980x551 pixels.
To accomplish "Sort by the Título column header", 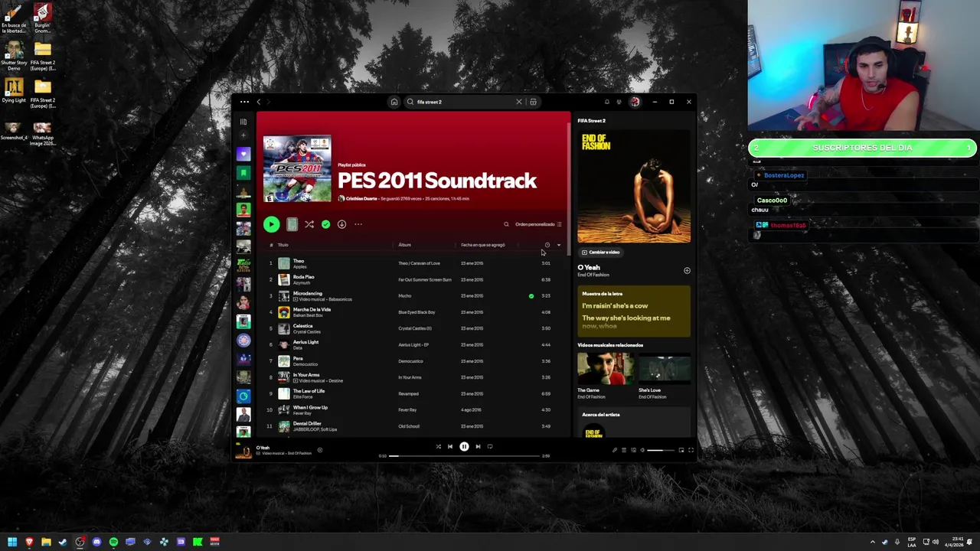I will click(x=283, y=245).
